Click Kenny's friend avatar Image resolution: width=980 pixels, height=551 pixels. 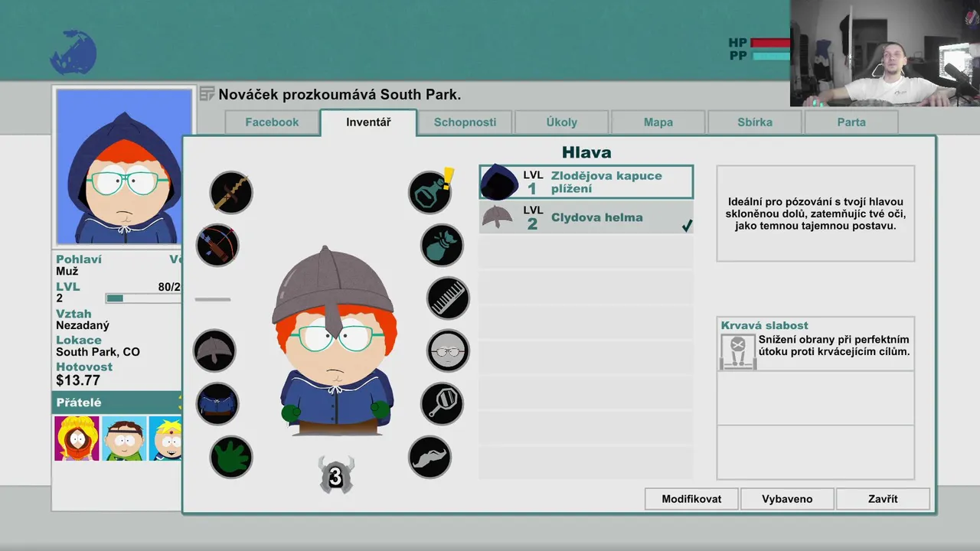click(x=77, y=439)
